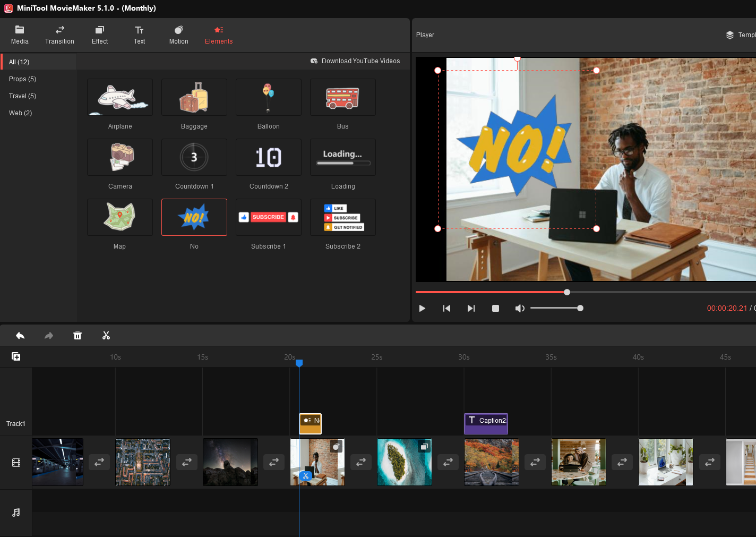
Task: Open the Template layers icon
Action: (730, 35)
